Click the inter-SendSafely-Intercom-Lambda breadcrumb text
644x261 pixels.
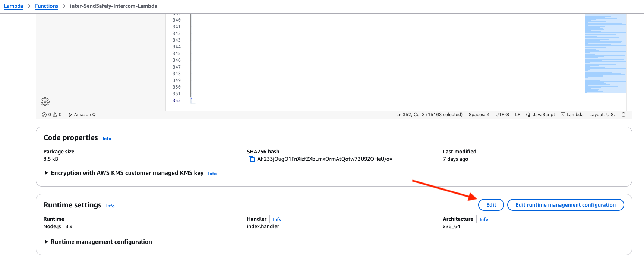pyautogui.click(x=114, y=6)
